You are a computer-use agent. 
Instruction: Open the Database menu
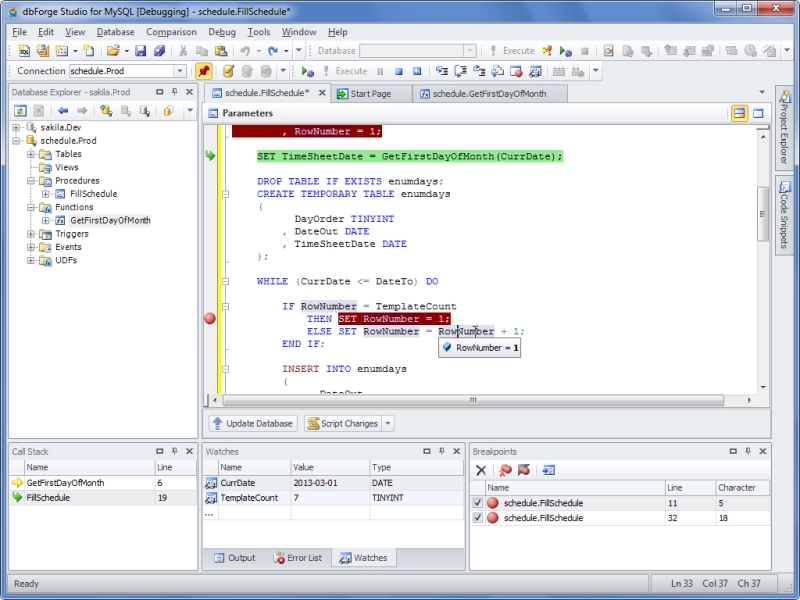pyautogui.click(x=115, y=32)
